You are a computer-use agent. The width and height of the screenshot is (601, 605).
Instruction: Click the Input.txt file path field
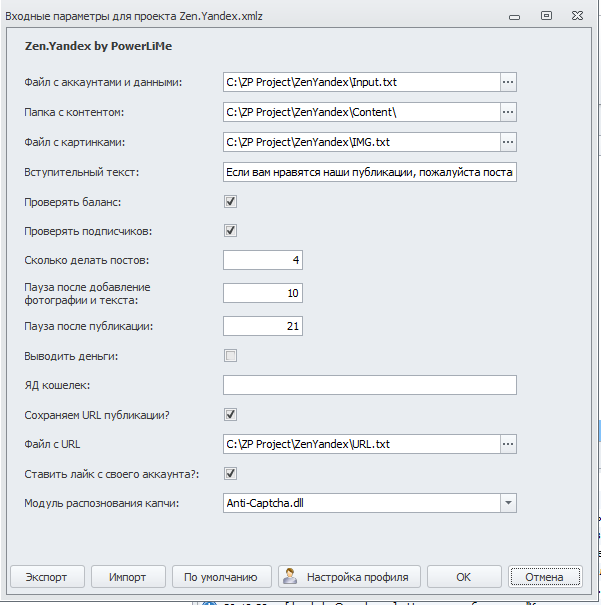361,82
